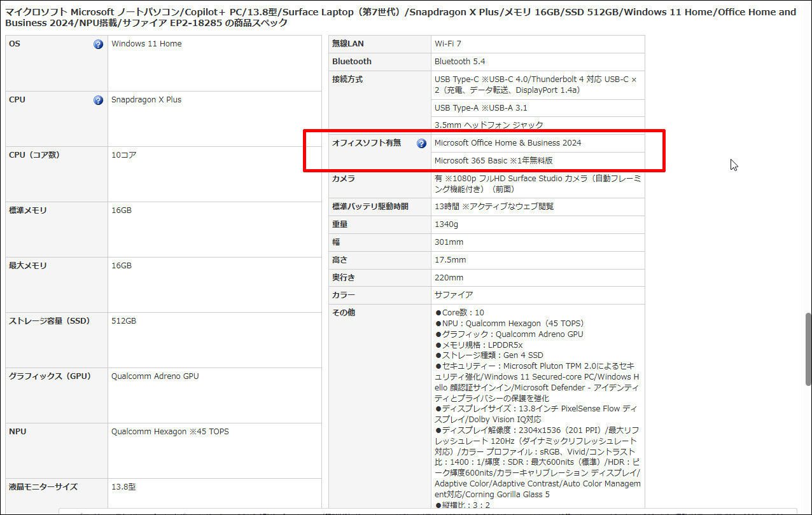Click the 無線LAN row label

point(348,44)
